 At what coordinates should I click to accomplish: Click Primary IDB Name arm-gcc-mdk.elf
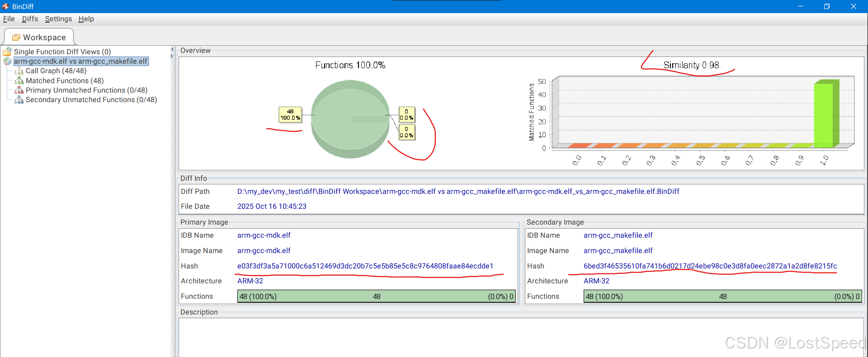click(264, 235)
